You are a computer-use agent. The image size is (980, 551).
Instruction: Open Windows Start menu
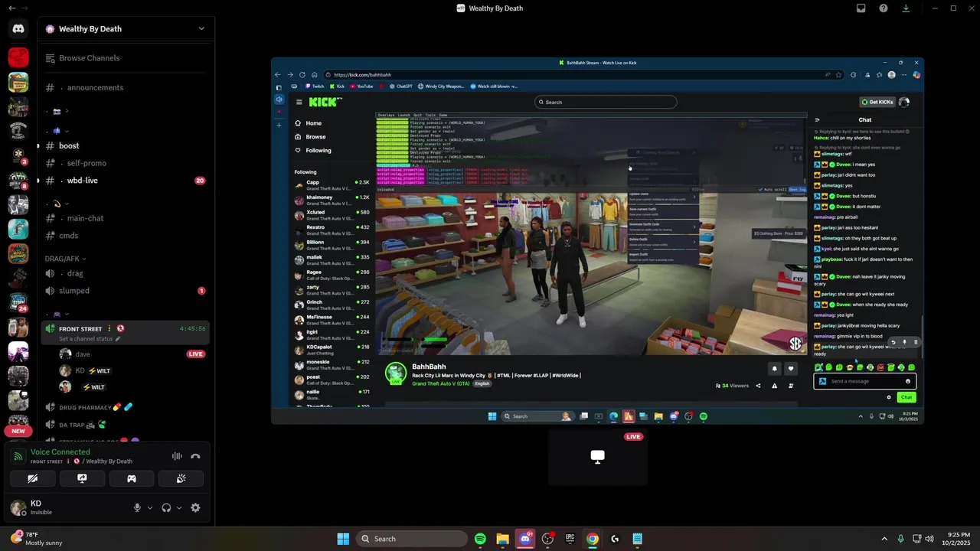(343, 539)
